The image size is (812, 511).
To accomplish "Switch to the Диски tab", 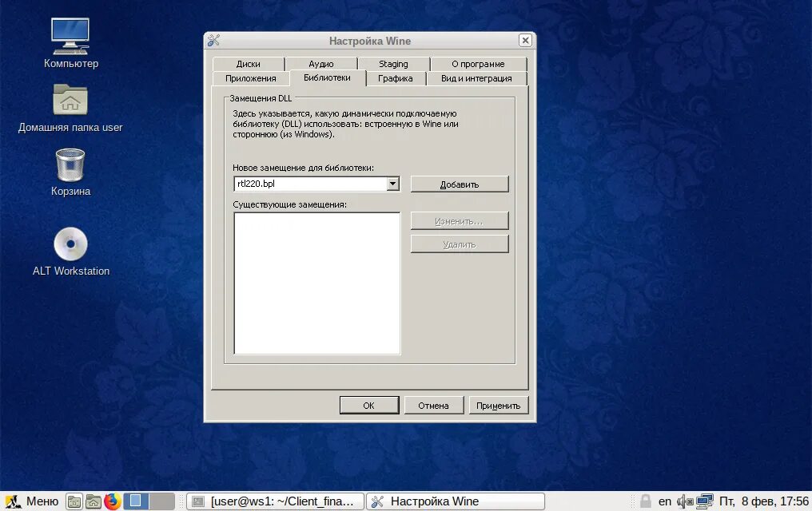I will point(248,64).
